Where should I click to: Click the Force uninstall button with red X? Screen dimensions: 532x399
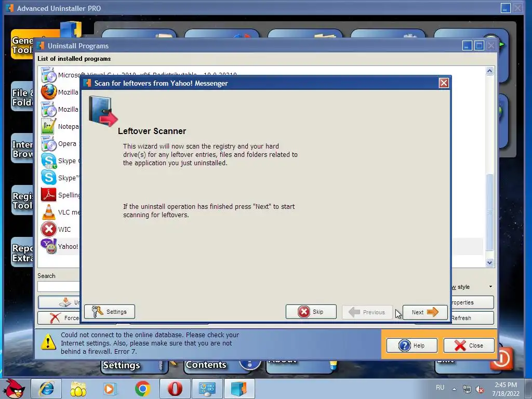[x=59, y=318]
